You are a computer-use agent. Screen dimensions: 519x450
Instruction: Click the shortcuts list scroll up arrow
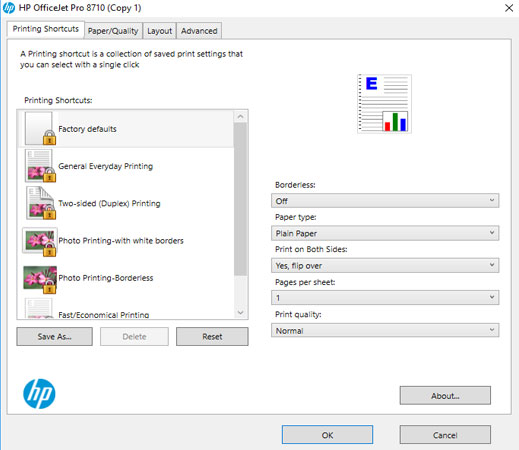[241, 117]
